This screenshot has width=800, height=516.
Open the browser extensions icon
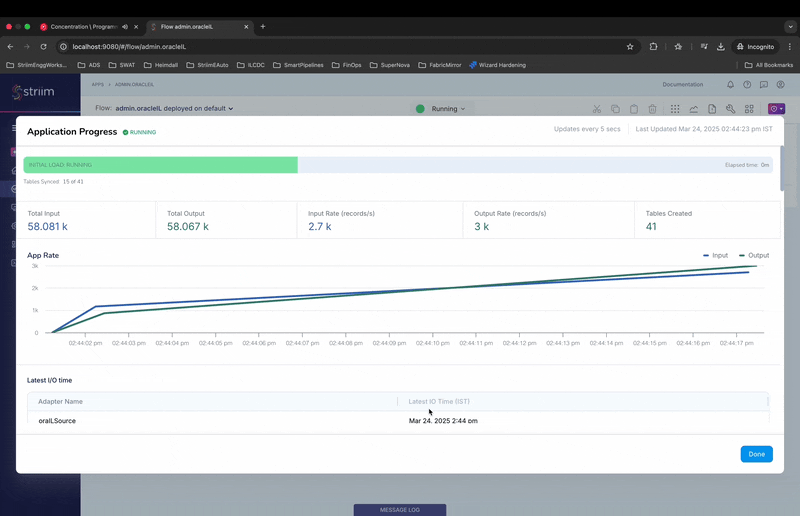[653, 46]
